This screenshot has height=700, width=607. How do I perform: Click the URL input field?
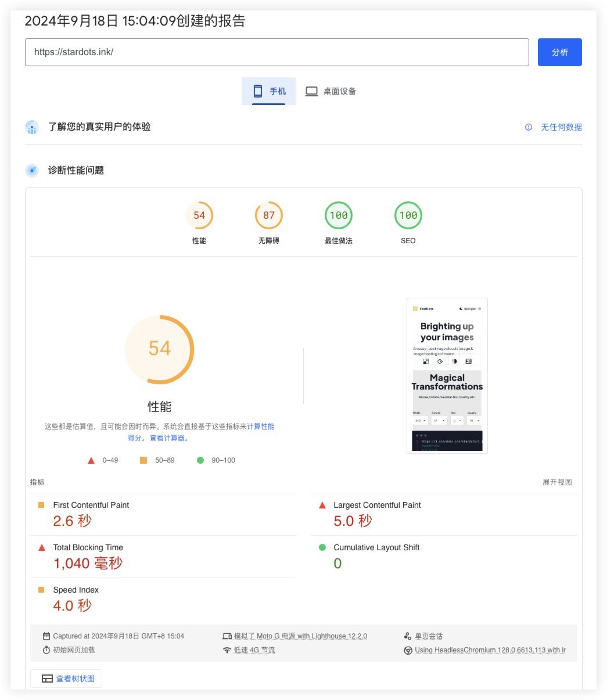276,52
